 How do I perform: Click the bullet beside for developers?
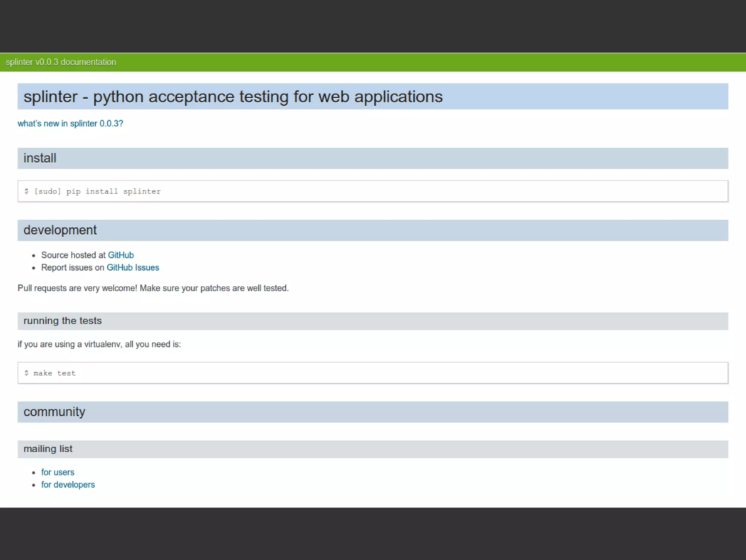[34, 485]
